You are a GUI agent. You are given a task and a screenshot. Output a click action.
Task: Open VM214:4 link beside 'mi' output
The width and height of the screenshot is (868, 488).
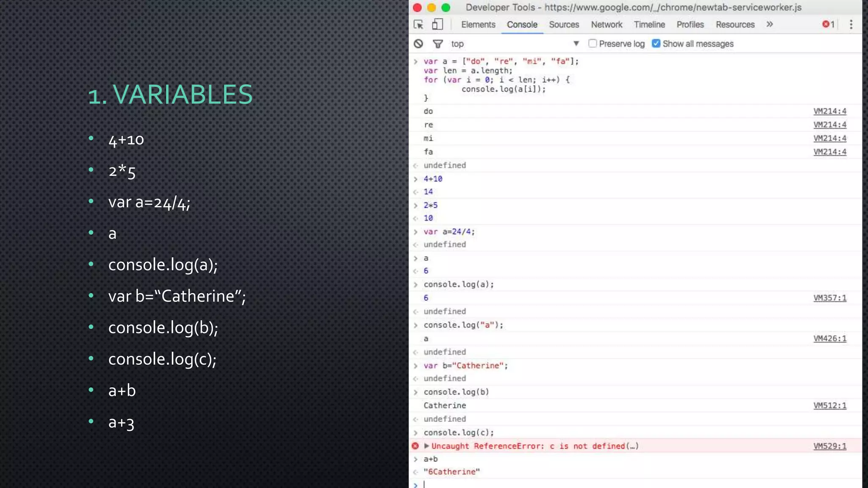(830, 138)
